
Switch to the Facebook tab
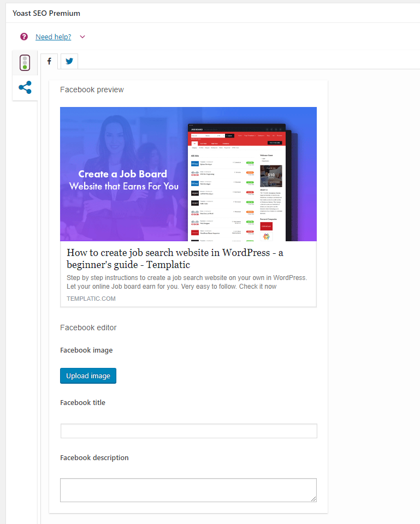point(49,61)
